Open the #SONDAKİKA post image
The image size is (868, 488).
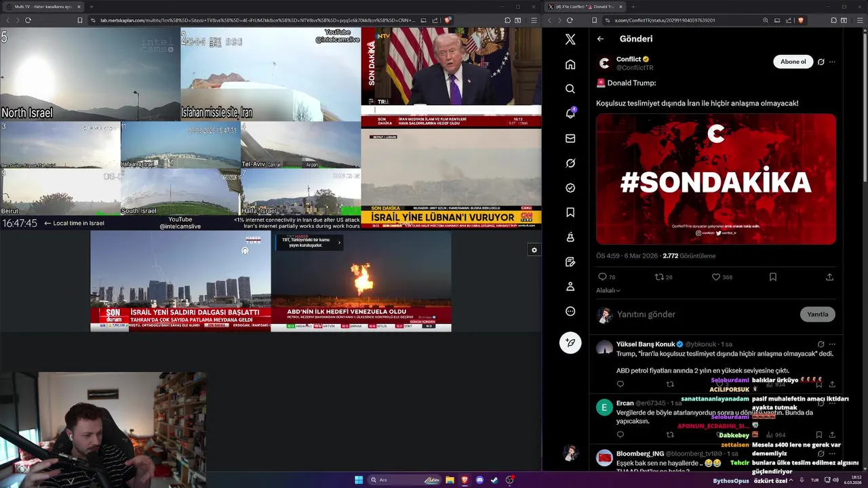click(x=716, y=179)
